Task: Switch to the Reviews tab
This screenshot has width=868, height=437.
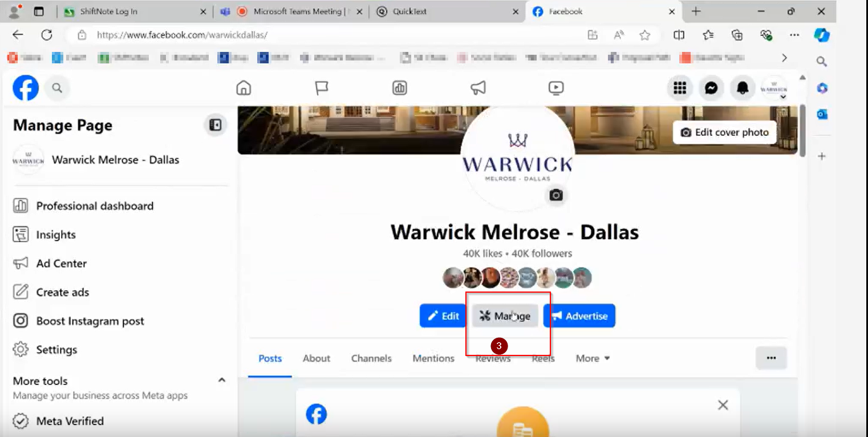Action: 493,358
